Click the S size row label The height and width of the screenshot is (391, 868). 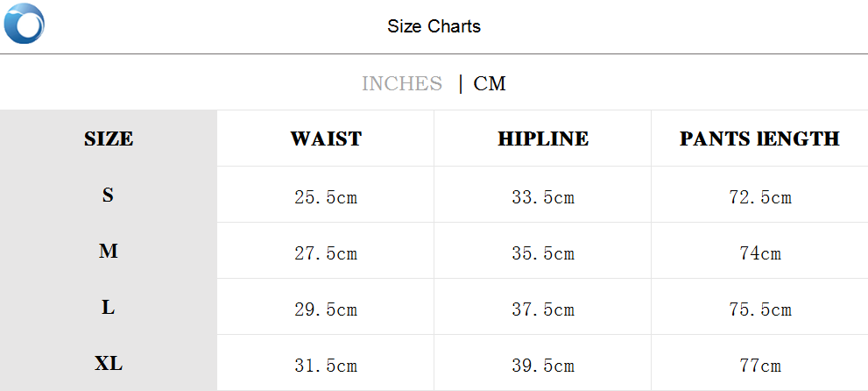(x=109, y=195)
